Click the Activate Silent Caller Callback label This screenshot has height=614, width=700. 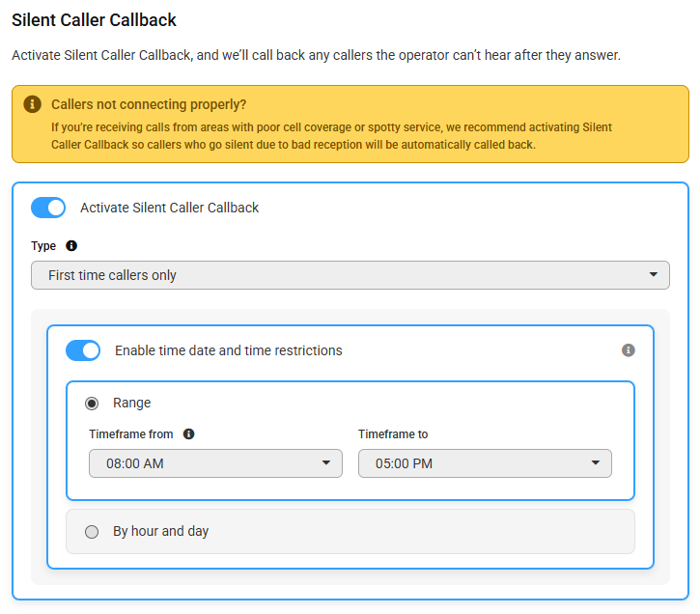169,208
